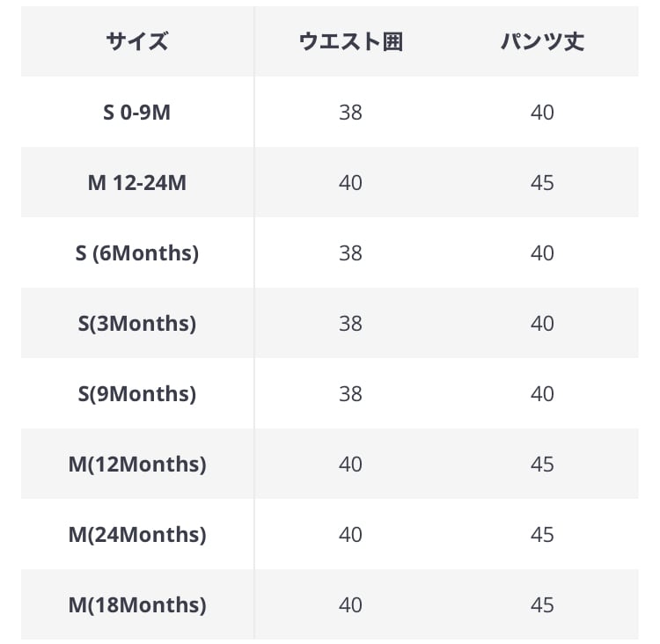
Task: Select the M(12Months) size label
Action: click(136, 465)
